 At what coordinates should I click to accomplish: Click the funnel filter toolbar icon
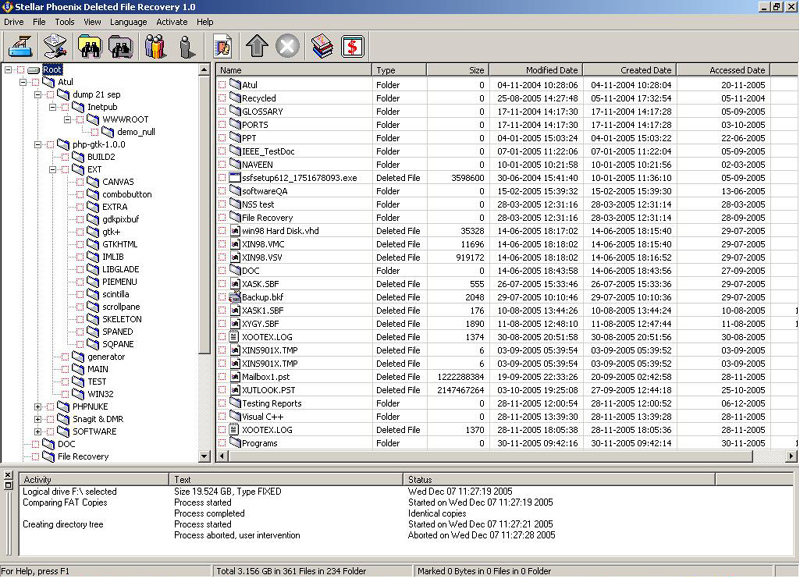pos(55,46)
